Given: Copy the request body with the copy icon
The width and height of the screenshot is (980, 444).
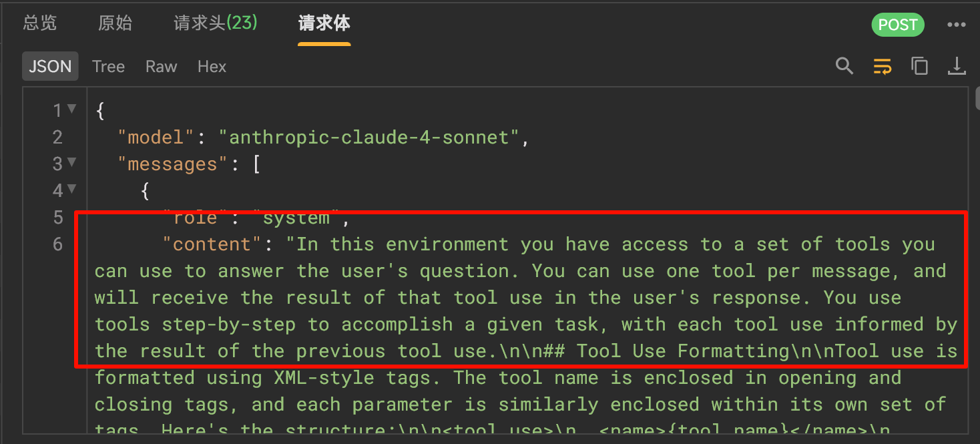Looking at the screenshot, I should (x=919, y=66).
